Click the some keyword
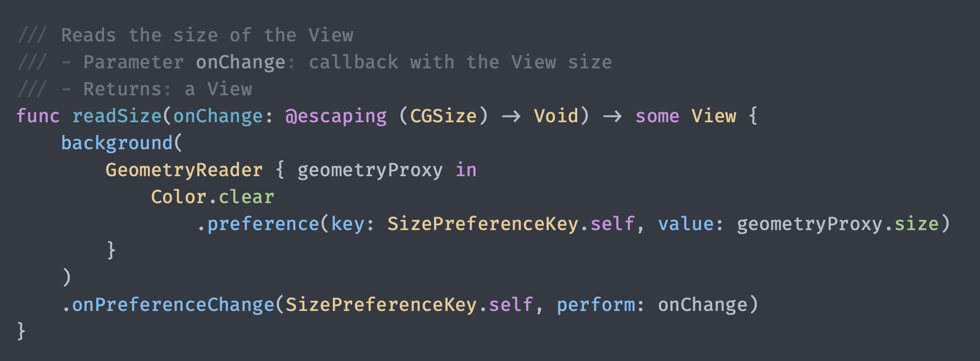 [657, 116]
